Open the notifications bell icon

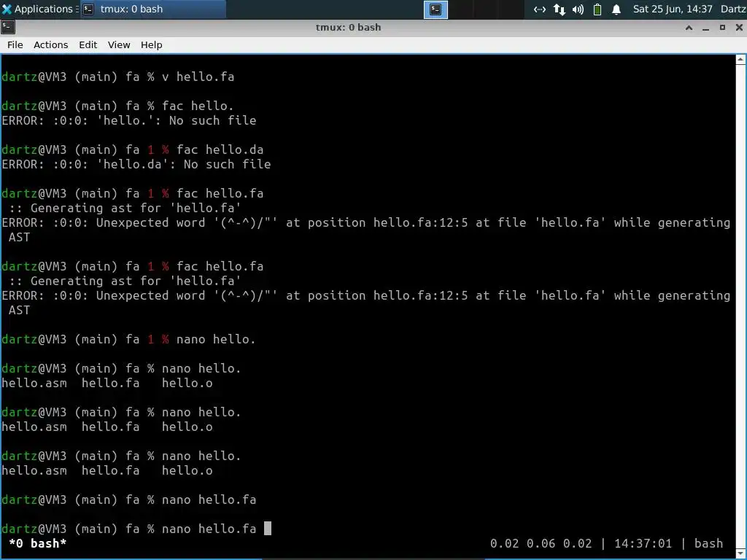[616, 9]
